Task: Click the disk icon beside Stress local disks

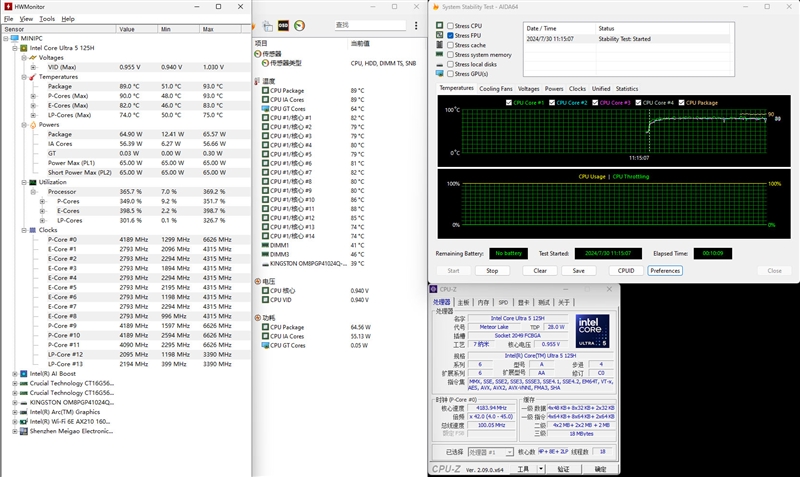Action: pos(439,64)
